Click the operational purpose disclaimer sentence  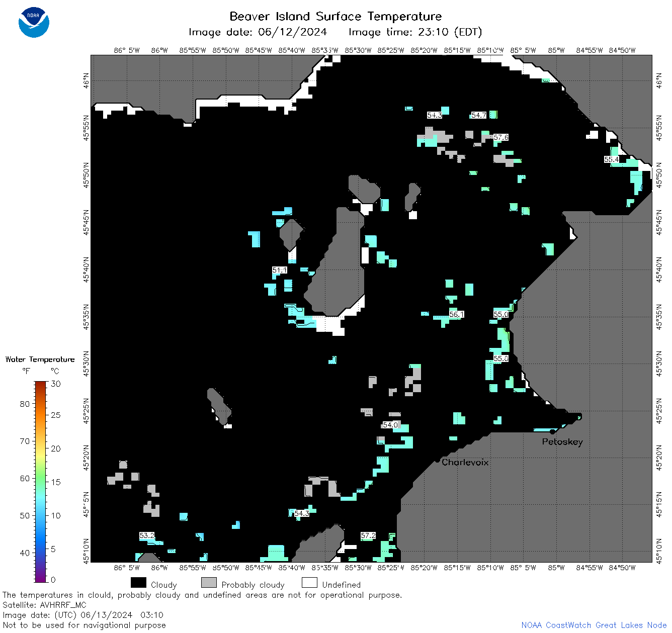coord(202,595)
